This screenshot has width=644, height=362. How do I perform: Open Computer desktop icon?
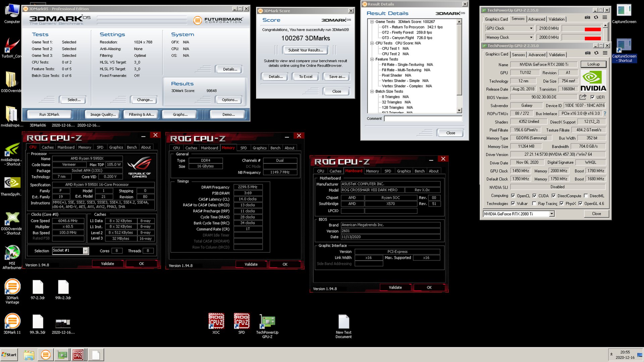pos(12,13)
